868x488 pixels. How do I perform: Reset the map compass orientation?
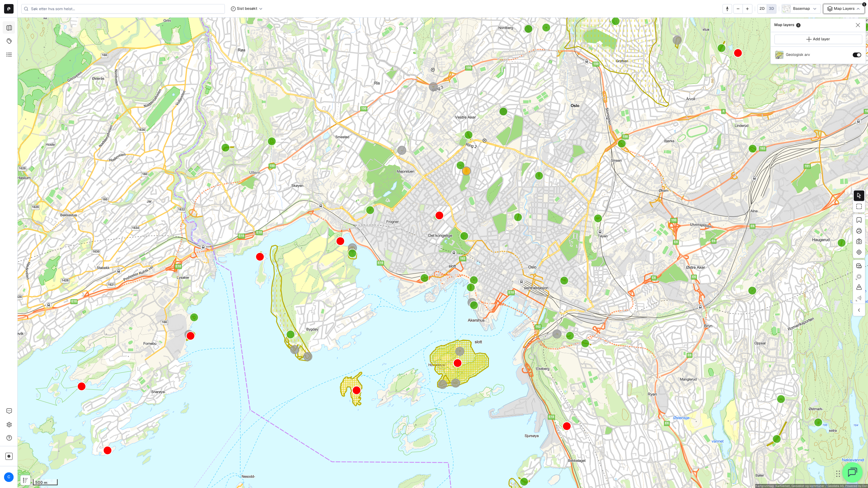pos(727,9)
